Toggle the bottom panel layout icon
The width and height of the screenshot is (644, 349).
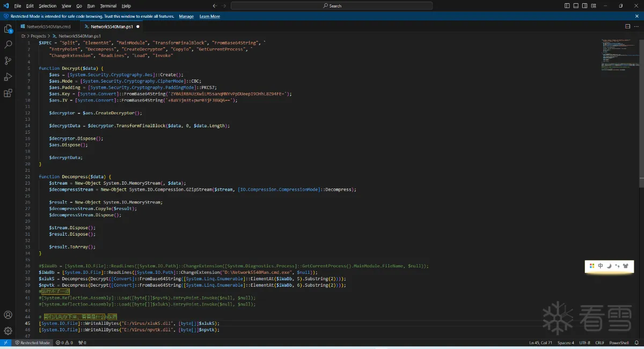pyautogui.click(x=576, y=6)
